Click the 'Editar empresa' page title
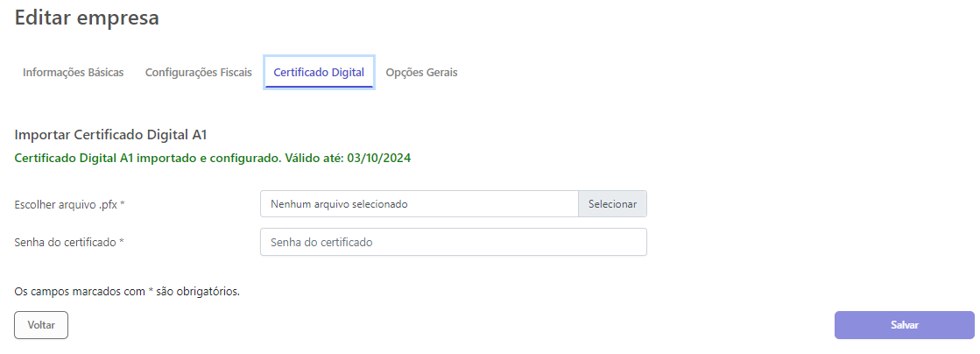This screenshot has height=354, width=980. point(87,18)
